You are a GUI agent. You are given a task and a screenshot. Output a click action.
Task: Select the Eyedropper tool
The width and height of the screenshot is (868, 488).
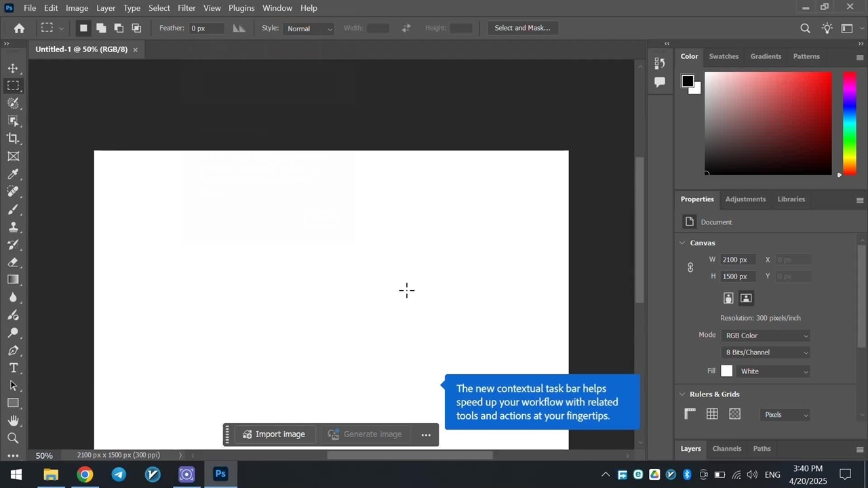(x=13, y=174)
